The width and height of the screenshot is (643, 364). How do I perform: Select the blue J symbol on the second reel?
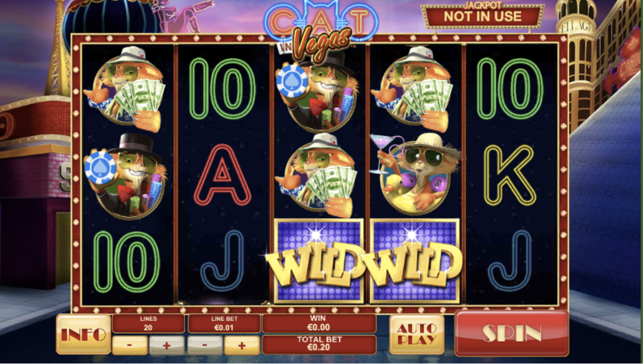point(223,261)
